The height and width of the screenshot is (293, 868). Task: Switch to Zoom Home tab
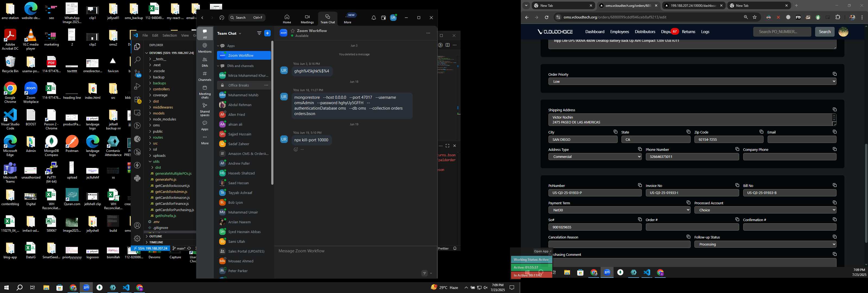[287, 19]
